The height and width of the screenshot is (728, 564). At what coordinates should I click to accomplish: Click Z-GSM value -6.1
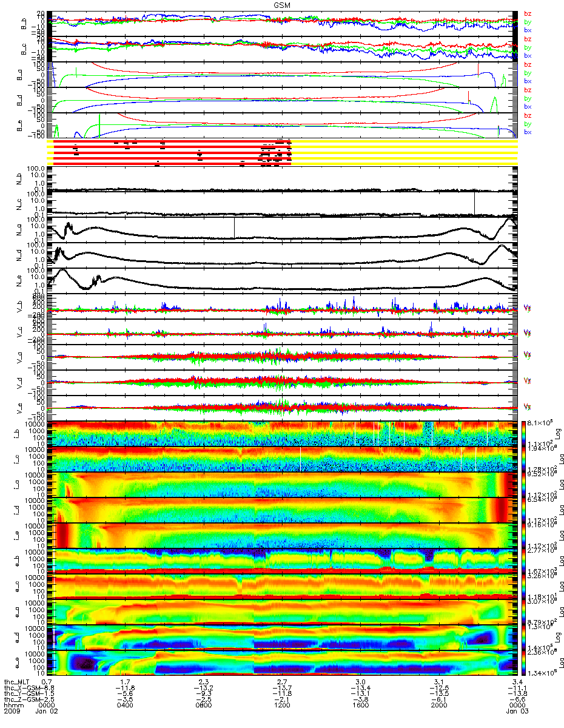(x=438, y=700)
